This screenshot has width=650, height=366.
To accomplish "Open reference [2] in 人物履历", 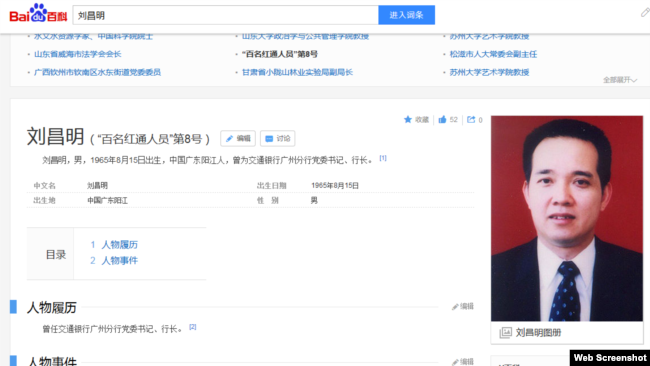I will 193,327.
